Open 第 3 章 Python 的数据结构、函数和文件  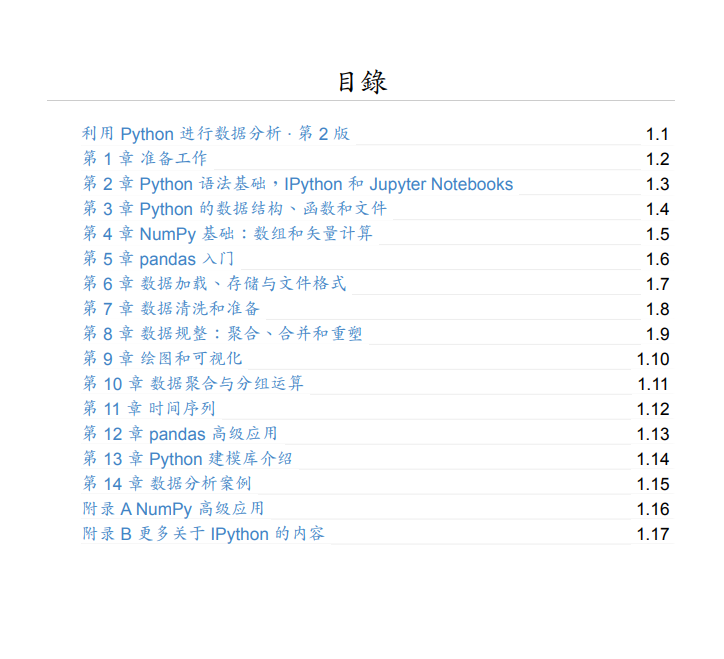tap(235, 209)
